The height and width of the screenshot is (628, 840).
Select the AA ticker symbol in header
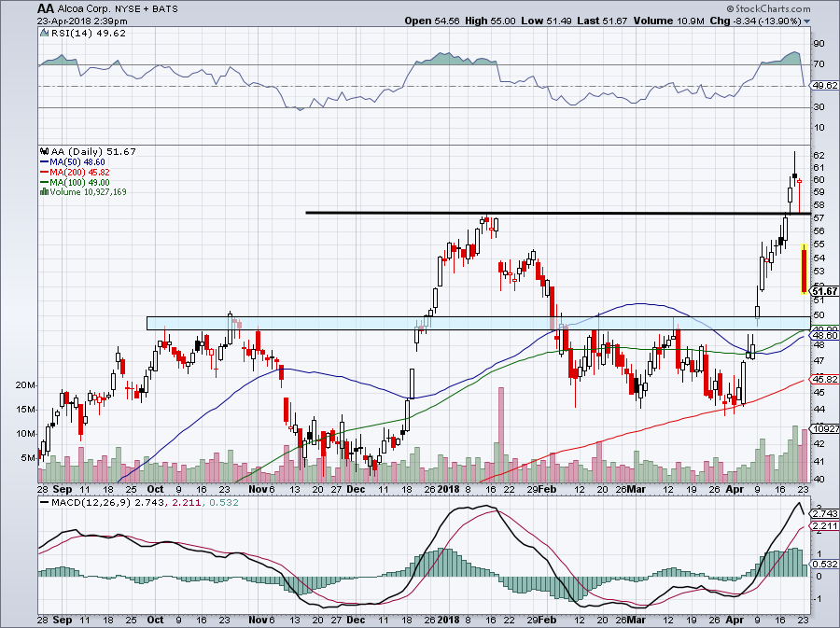(45, 8)
